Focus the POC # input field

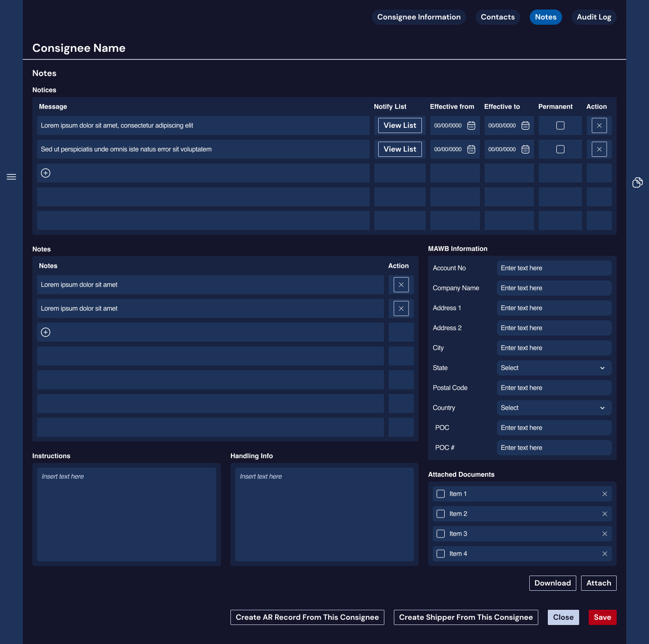554,448
